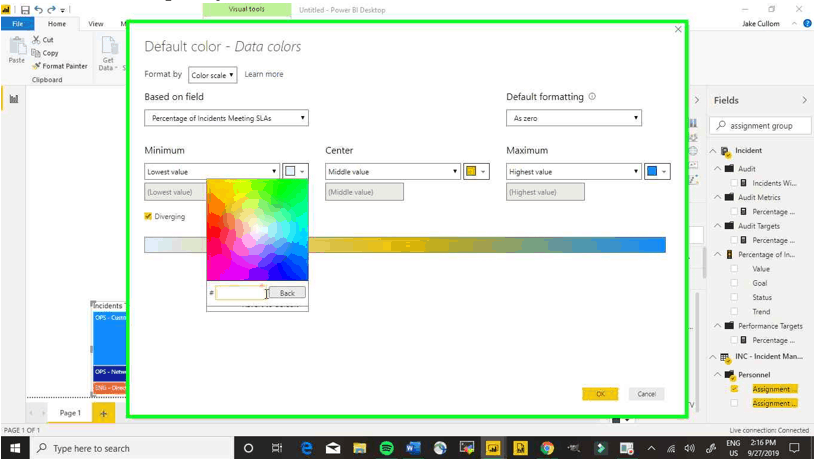
Task: Click the Center yellow color swatch
Action: (476, 172)
